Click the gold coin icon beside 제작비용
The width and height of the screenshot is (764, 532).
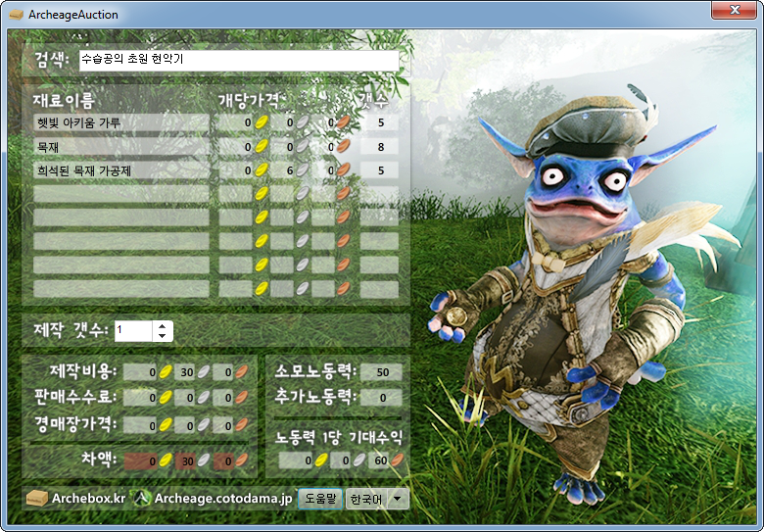(166, 372)
